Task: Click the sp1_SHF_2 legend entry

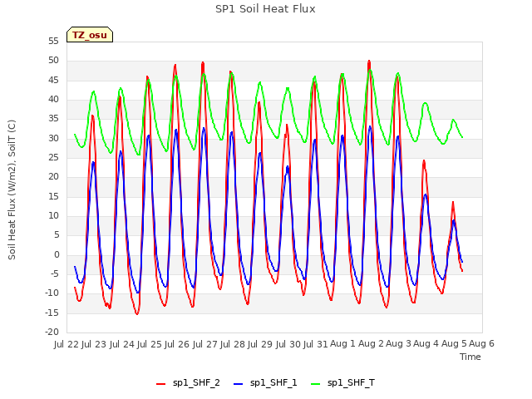Action: (x=188, y=383)
